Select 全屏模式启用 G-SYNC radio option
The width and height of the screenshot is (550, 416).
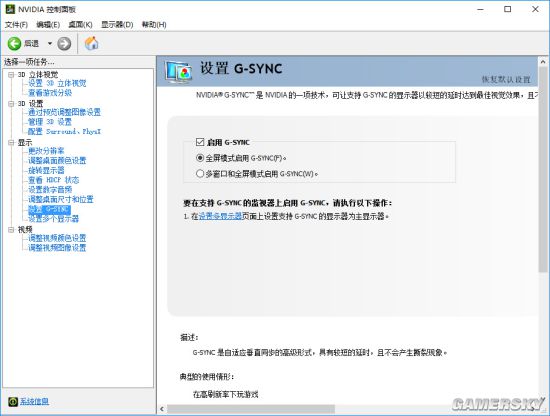click(200, 158)
